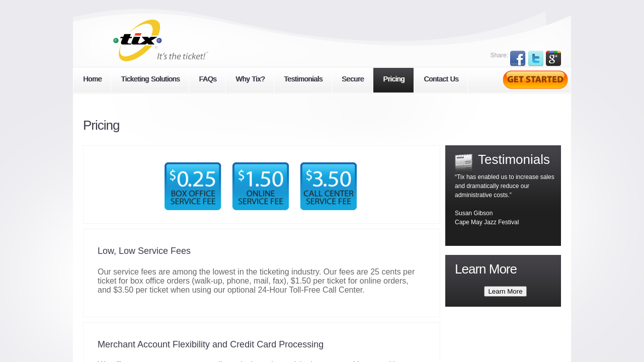Click the $3.50 call center fee badge

tap(329, 186)
